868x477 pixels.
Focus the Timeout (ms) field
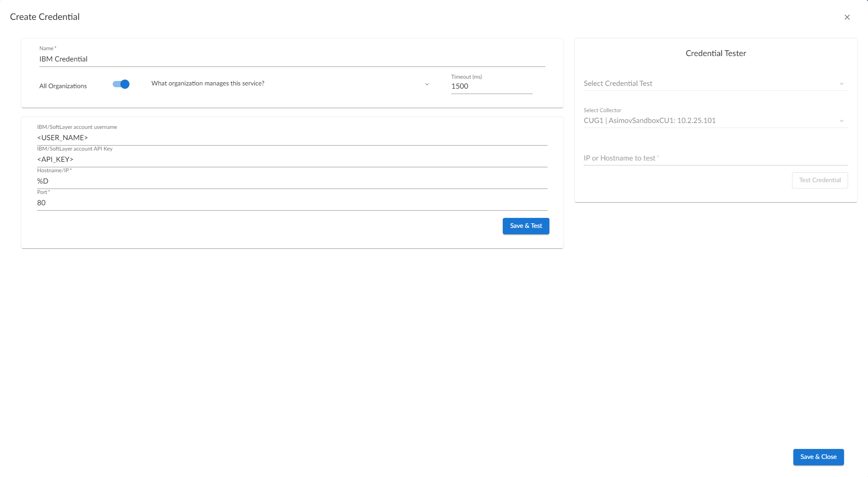(491, 86)
